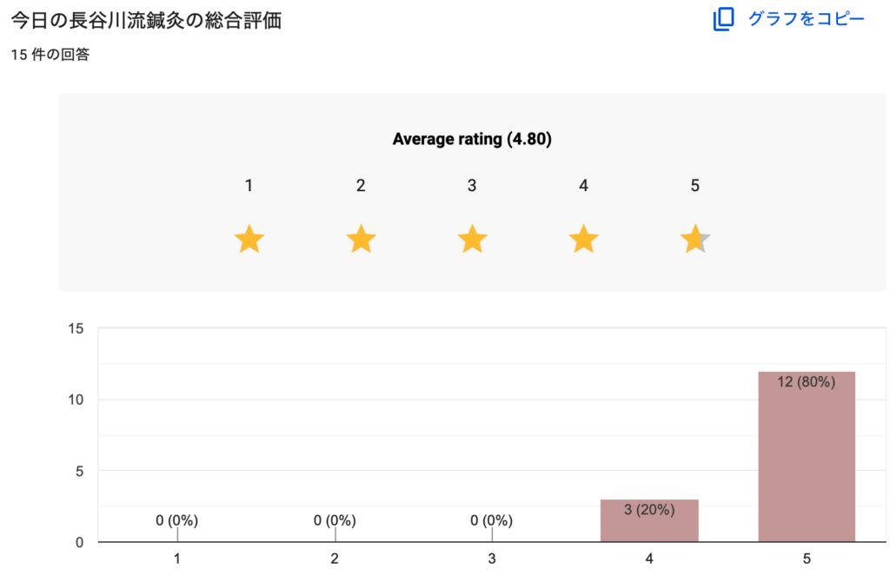Click the 3 (20%) bar label
This screenshot has width=890, height=588.
tap(649, 510)
